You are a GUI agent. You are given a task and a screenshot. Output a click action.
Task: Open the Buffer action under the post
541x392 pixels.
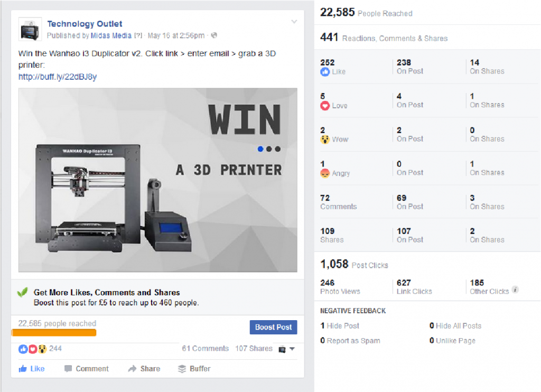194,369
